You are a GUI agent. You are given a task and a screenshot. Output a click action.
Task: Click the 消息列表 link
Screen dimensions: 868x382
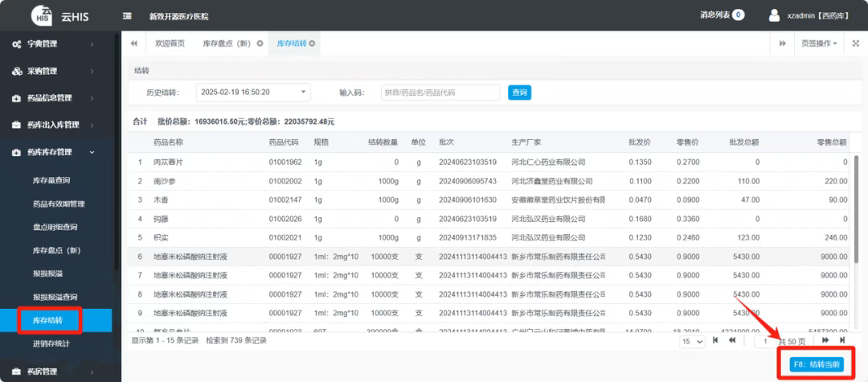point(714,15)
